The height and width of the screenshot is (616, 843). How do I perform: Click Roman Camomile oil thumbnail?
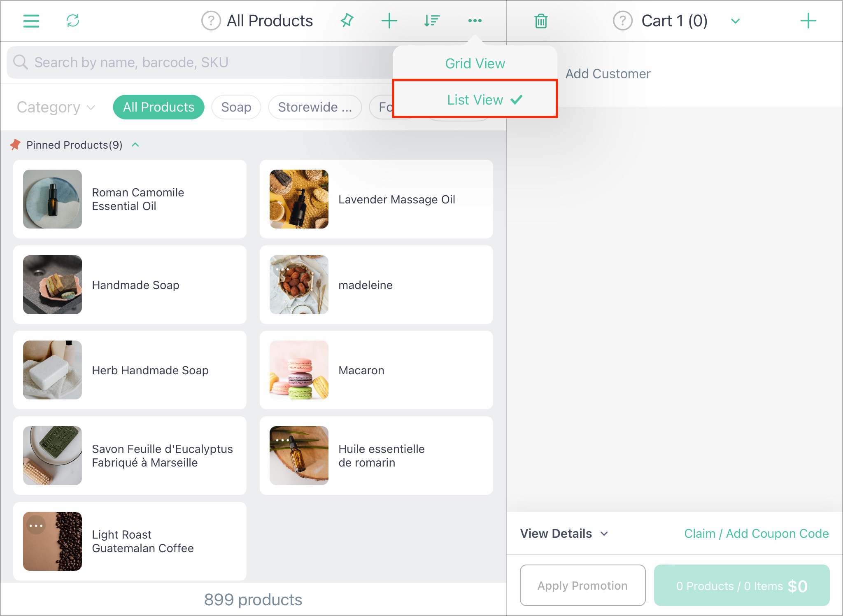coord(52,199)
